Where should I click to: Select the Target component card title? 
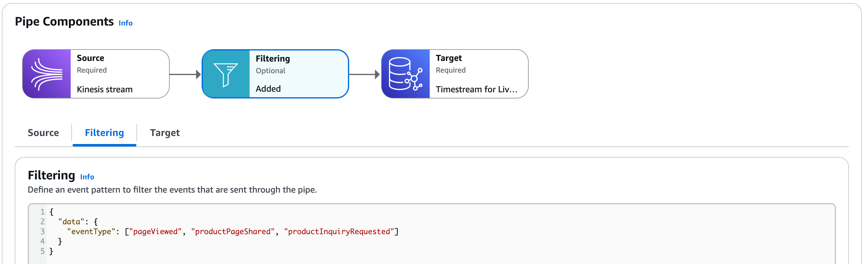coord(448,58)
